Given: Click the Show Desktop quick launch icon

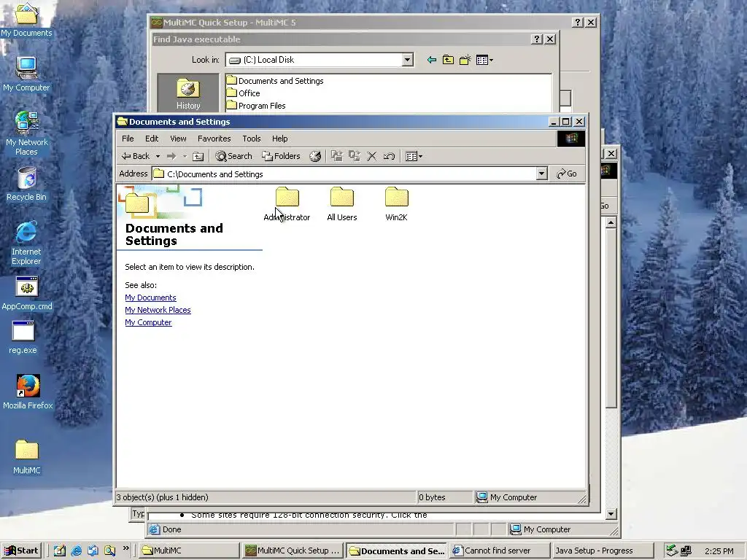Looking at the screenshot, I should click(60, 551).
